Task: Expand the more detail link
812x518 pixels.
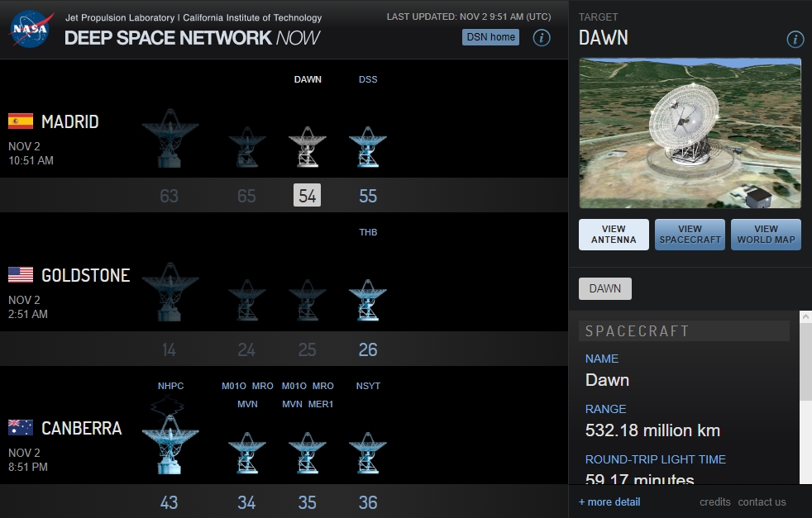Action: 609,502
